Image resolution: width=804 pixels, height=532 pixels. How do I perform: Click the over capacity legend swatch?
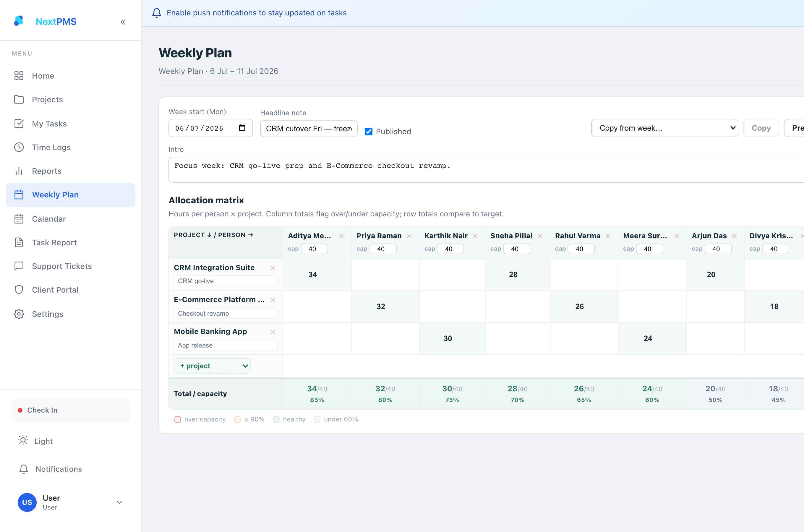coord(177,419)
